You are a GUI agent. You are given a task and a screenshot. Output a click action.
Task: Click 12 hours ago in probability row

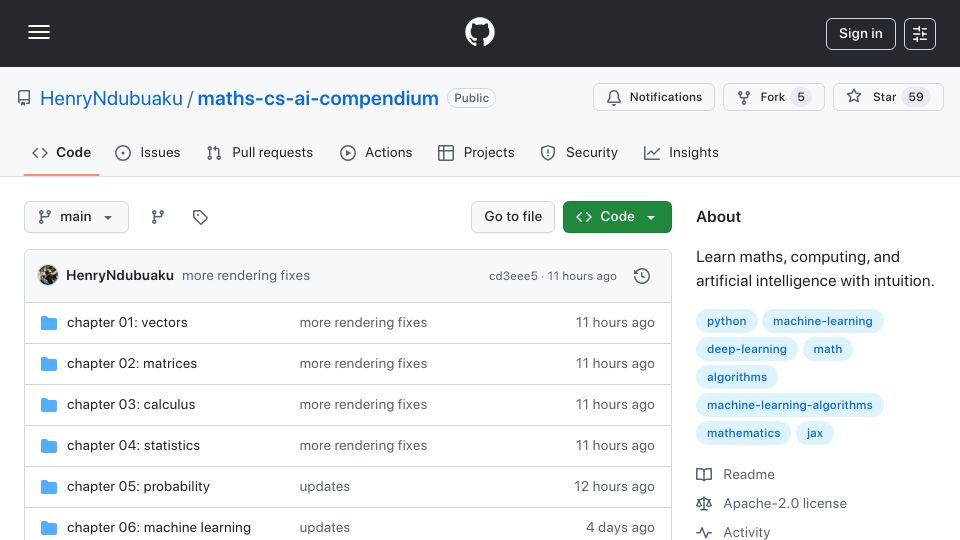click(x=614, y=487)
